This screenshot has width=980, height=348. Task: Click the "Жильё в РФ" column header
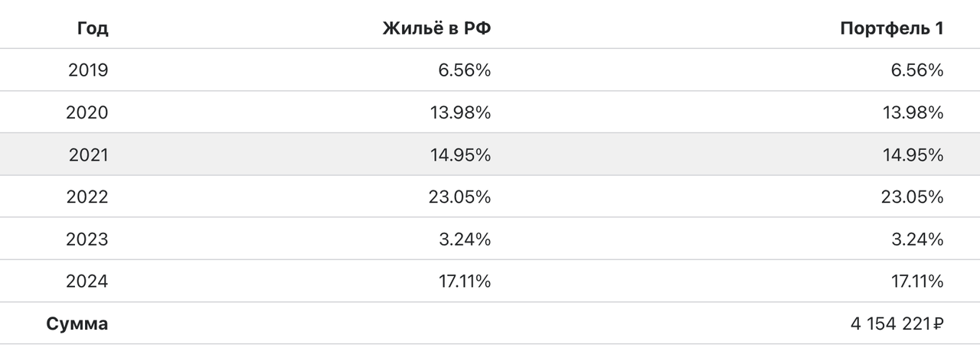(x=436, y=28)
